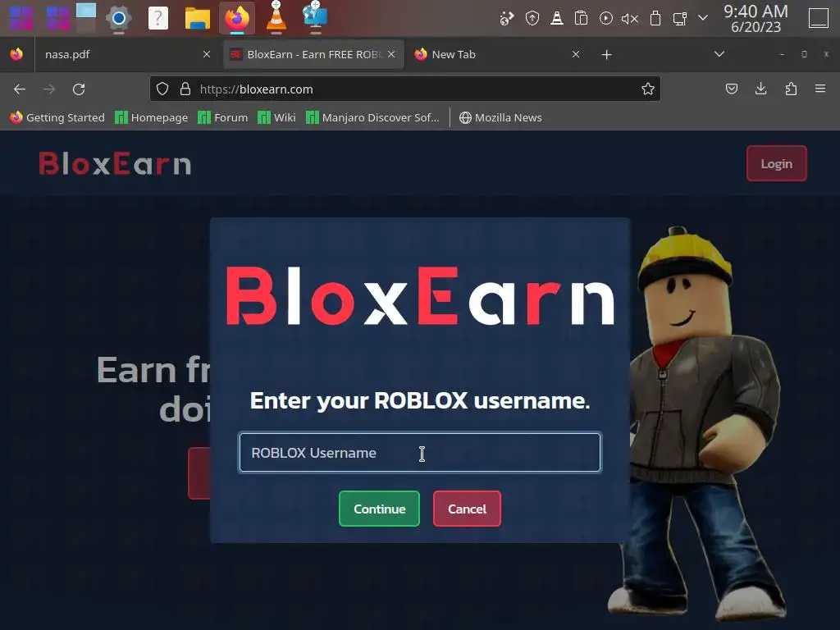Go back to the previous page

click(20, 89)
